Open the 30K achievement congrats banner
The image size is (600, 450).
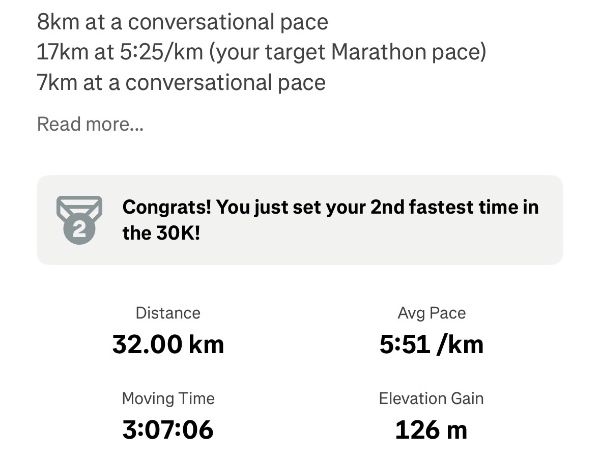(300, 220)
